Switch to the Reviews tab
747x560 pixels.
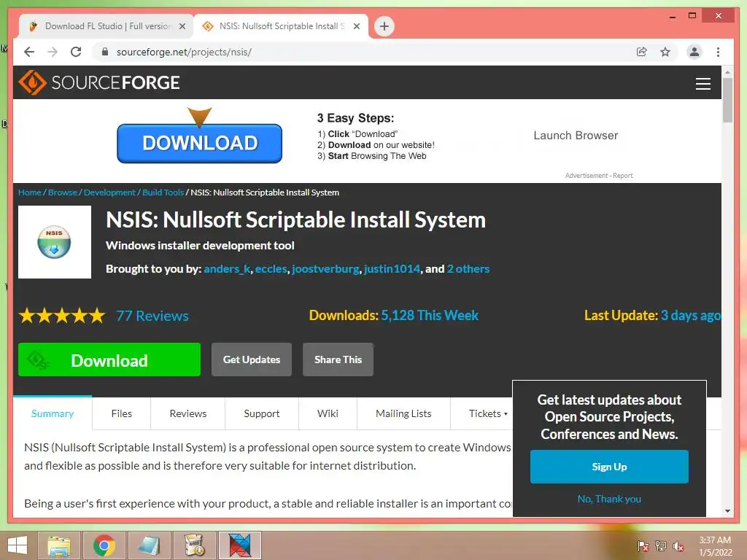coord(188,413)
